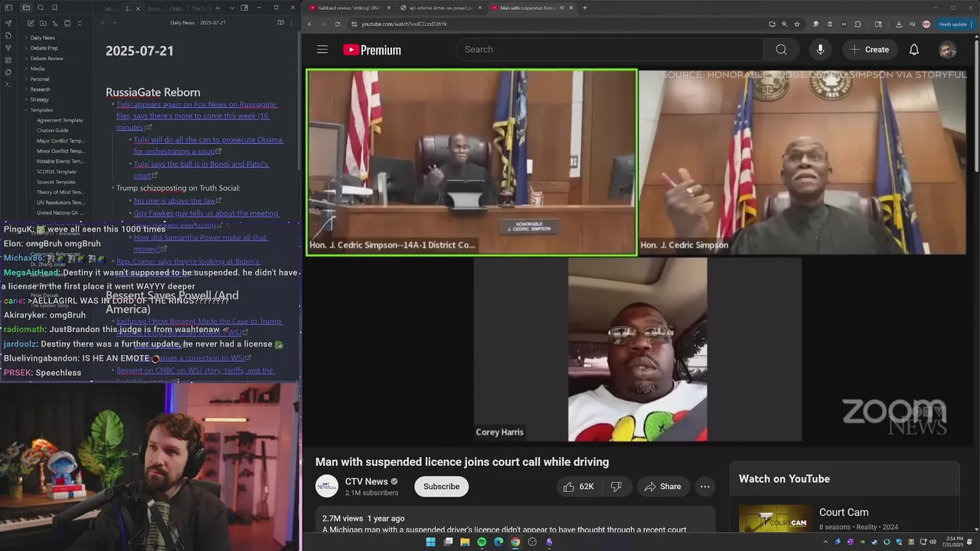Select the 'Man with suspended licence' browser tab
Image resolution: width=980 pixels, height=551 pixels.
(528, 8)
